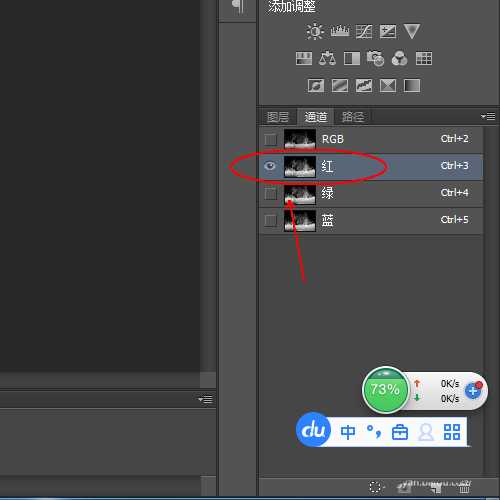Viewport: 500px width, 500px height.
Task: Add a Gradient Map adjustment
Action: 412,86
